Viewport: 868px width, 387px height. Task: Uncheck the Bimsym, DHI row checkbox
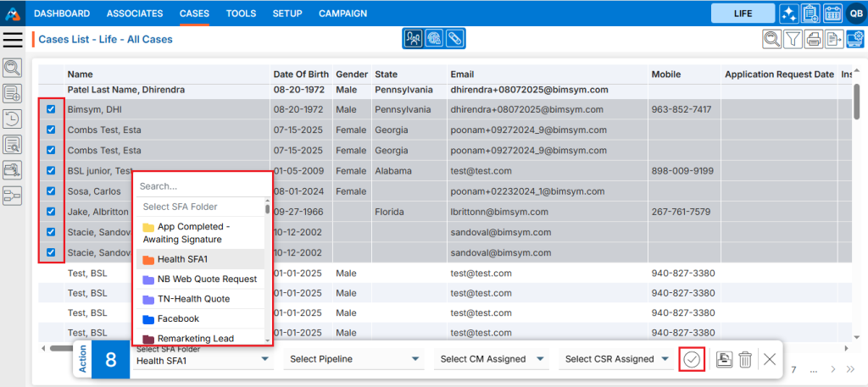click(x=51, y=109)
